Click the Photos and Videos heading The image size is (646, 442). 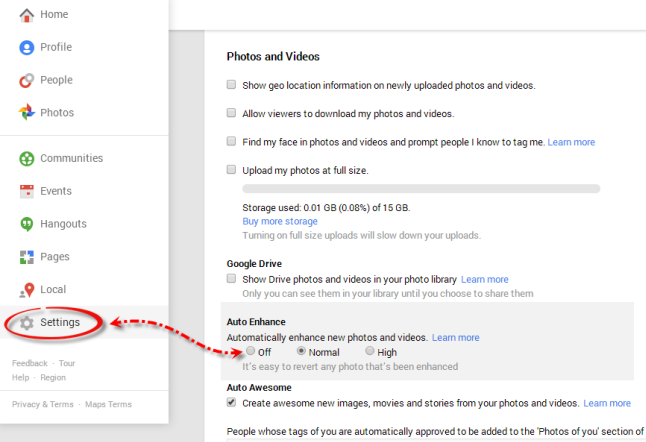(273, 56)
